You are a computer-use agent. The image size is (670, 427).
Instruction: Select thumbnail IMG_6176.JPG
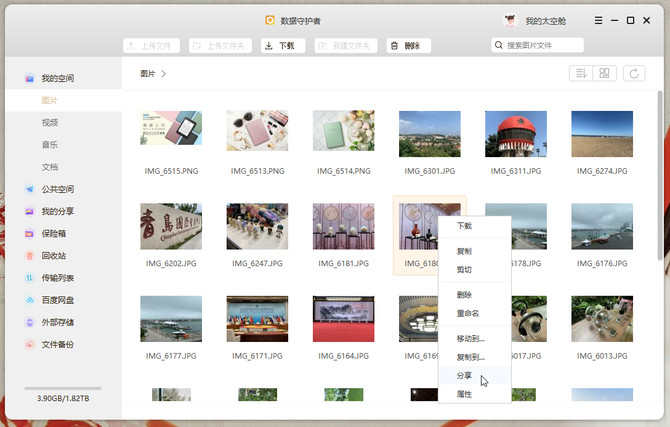[x=602, y=227]
